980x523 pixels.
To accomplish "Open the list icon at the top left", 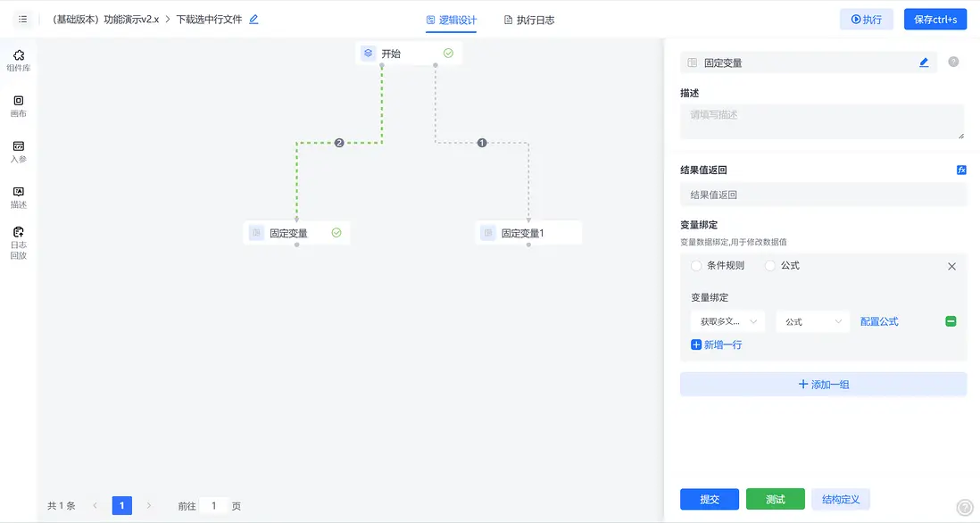I will pyautogui.click(x=22, y=18).
